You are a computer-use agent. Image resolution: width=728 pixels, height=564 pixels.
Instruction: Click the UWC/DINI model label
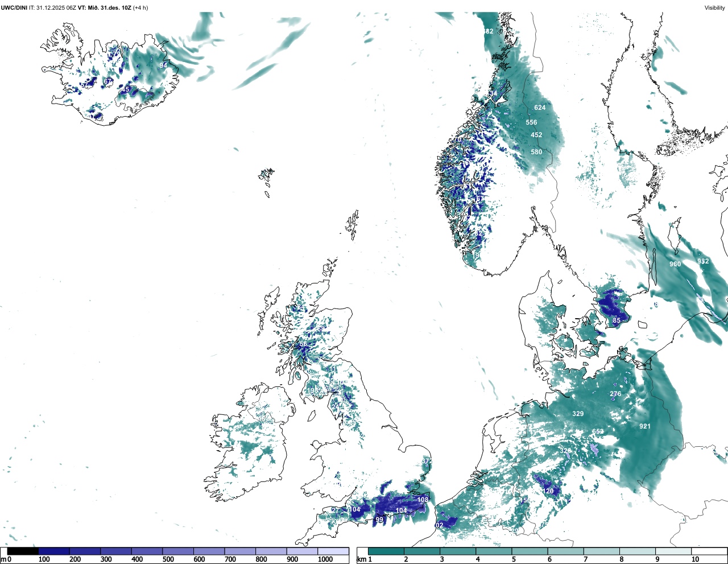click(14, 8)
